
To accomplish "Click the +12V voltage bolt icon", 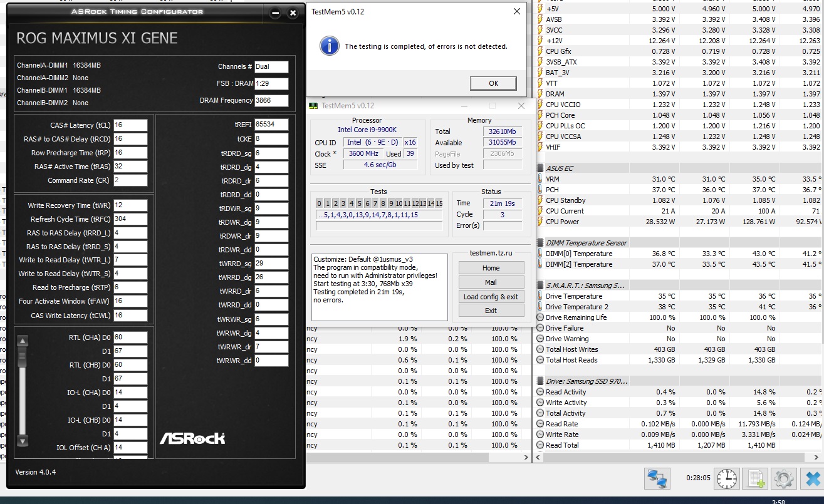I will (540, 41).
